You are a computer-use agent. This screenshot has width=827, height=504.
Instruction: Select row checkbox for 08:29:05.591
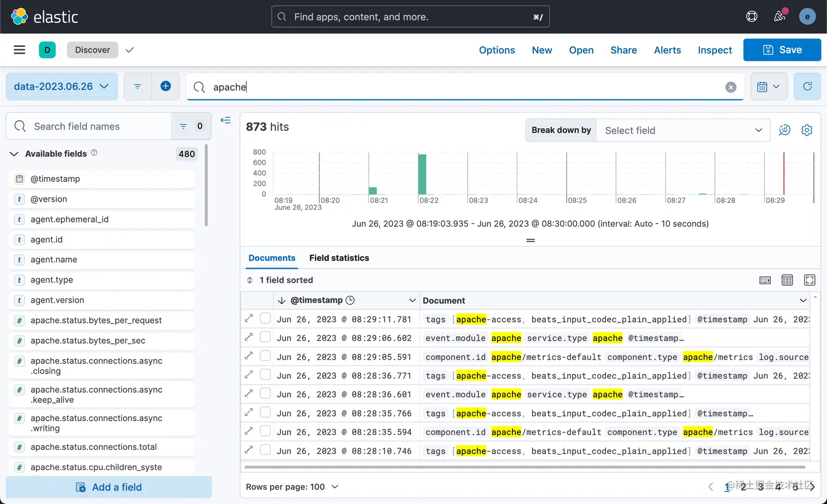(265, 356)
